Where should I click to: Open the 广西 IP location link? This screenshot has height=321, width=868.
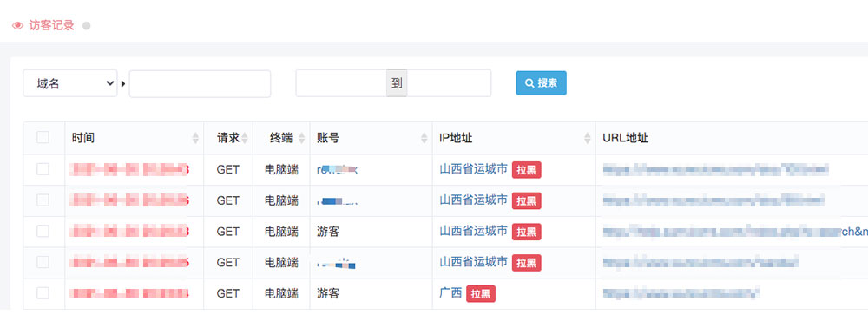[x=450, y=293]
